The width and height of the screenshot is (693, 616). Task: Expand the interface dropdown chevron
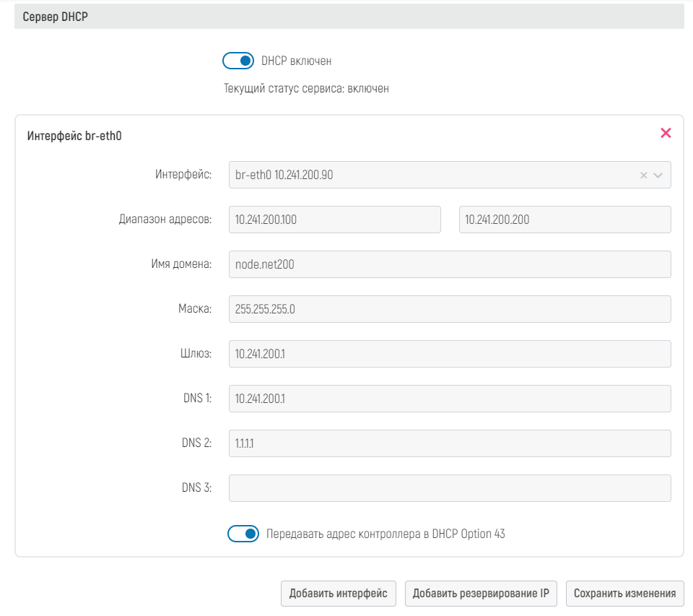tap(658, 175)
